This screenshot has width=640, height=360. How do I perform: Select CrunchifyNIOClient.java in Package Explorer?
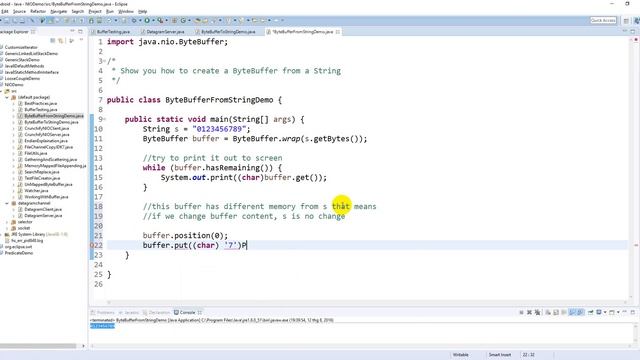coord(47,128)
